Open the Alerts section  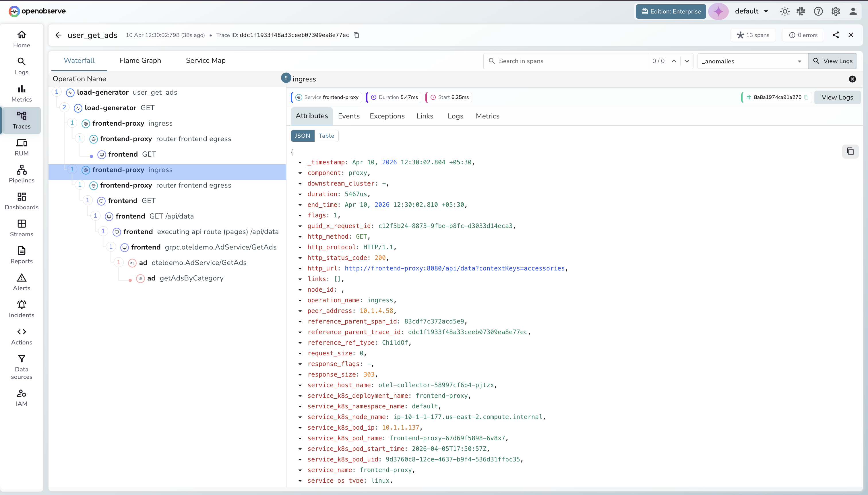click(21, 282)
